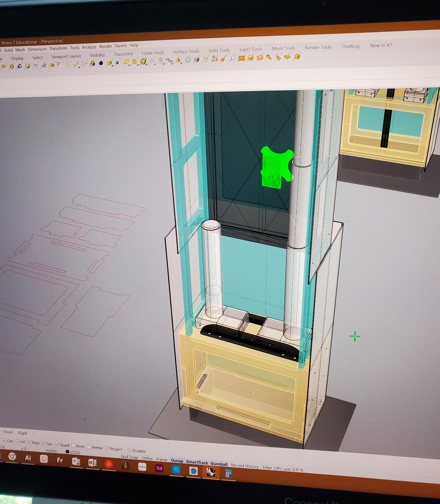Switch to the New in V7 tab
The width and height of the screenshot is (440, 504).
click(381, 45)
